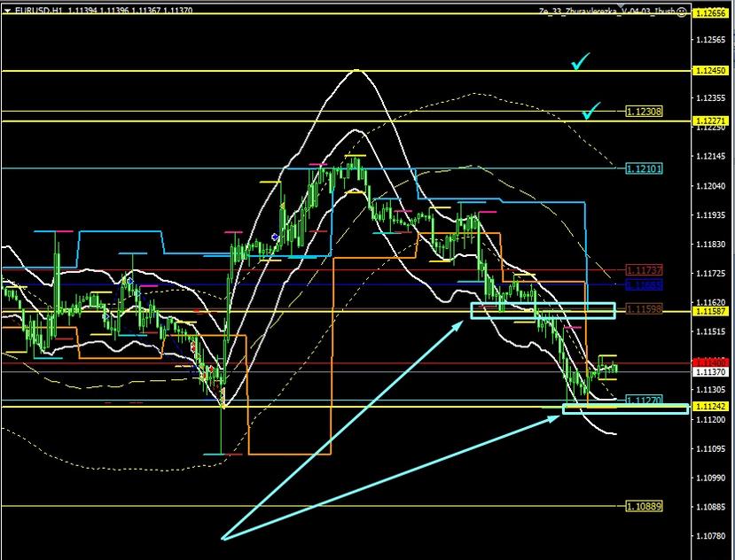This screenshot has height=560, width=735.
Task: Click the 1.11935 price scale value
Action: [x=711, y=214]
